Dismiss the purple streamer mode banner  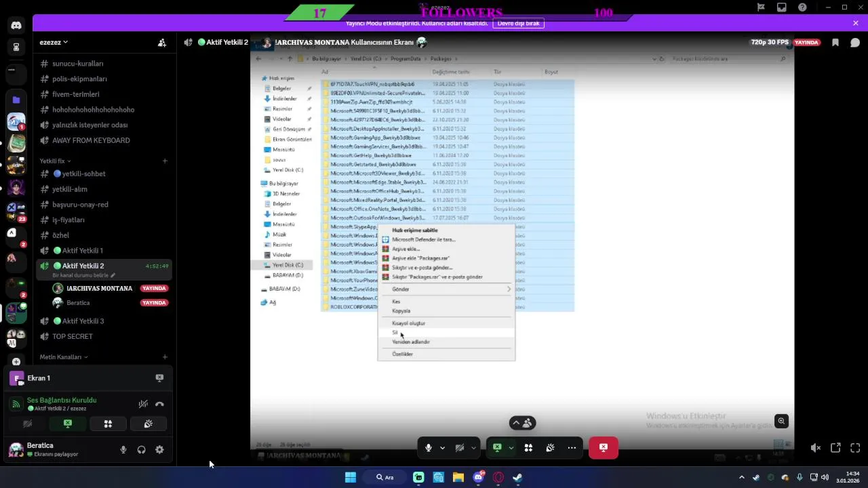pos(856,23)
